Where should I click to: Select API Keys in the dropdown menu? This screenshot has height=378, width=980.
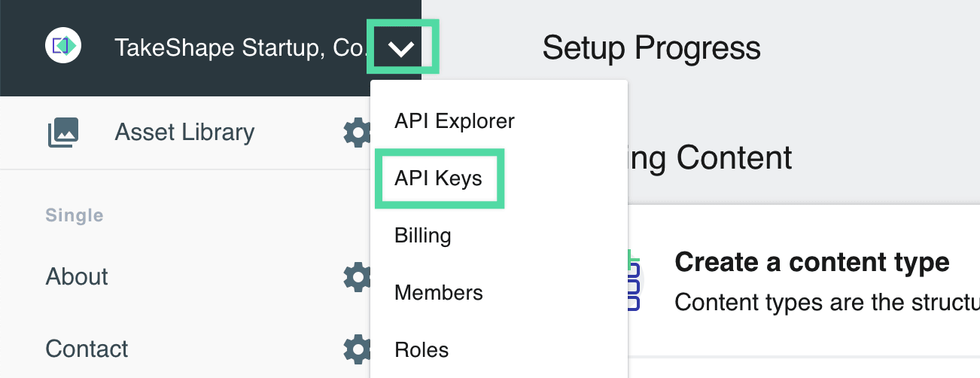click(438, 178)
